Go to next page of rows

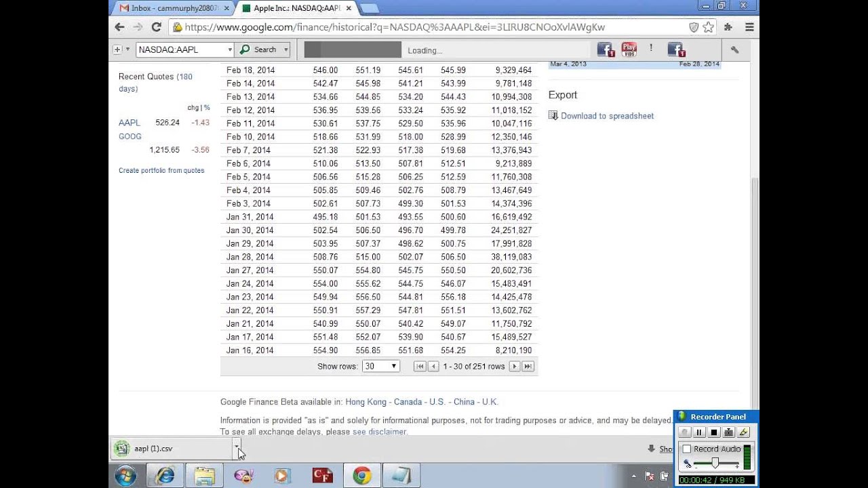click(x=514, y=366)
